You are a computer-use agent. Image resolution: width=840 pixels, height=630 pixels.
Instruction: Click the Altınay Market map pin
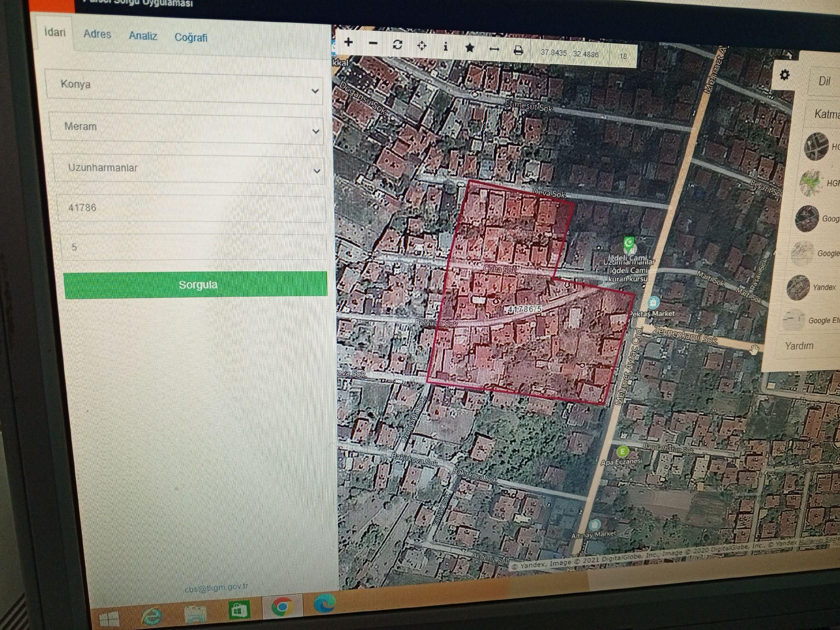click(x=594, y=525)
